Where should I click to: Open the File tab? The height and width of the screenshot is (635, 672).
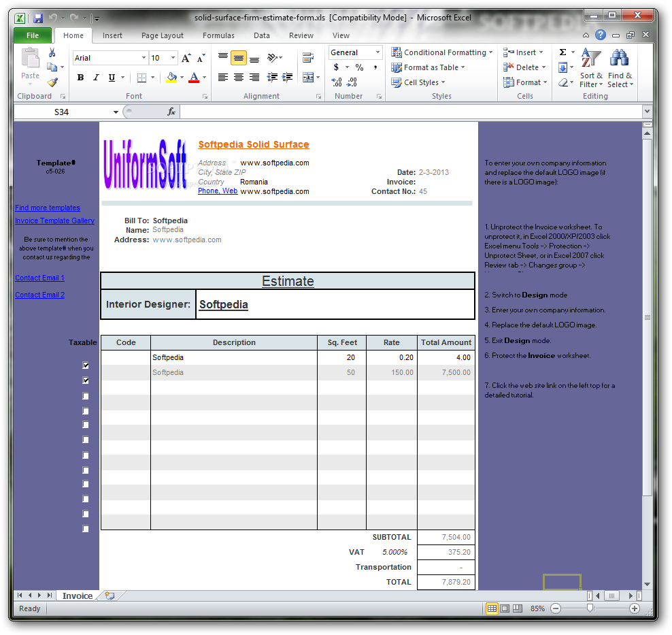(33, 35)
